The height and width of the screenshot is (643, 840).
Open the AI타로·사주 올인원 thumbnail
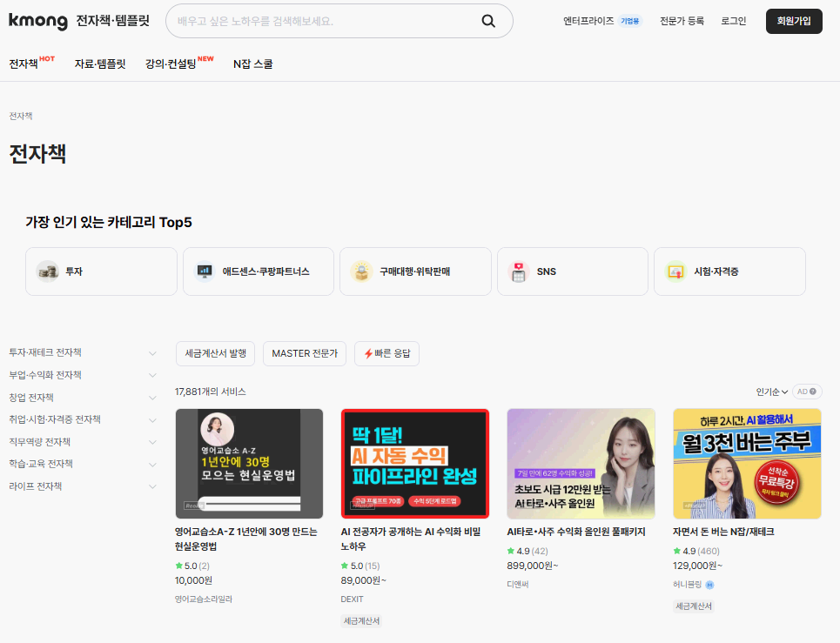[581, 464]
